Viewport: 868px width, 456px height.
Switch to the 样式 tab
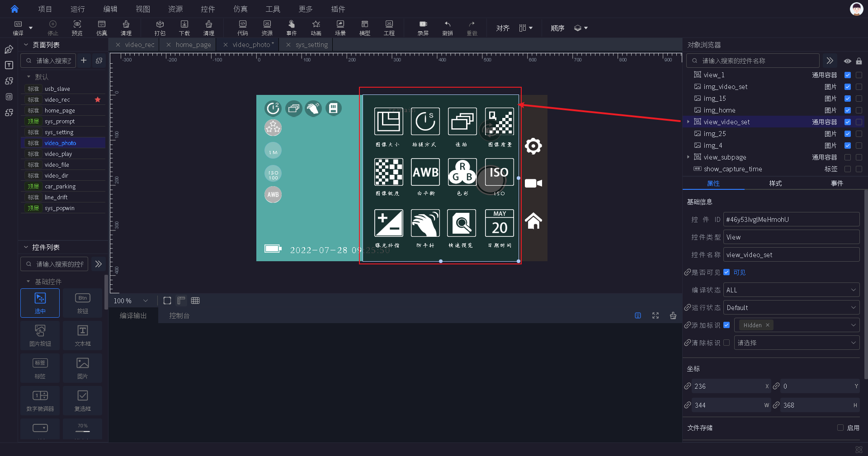[775, 183]
